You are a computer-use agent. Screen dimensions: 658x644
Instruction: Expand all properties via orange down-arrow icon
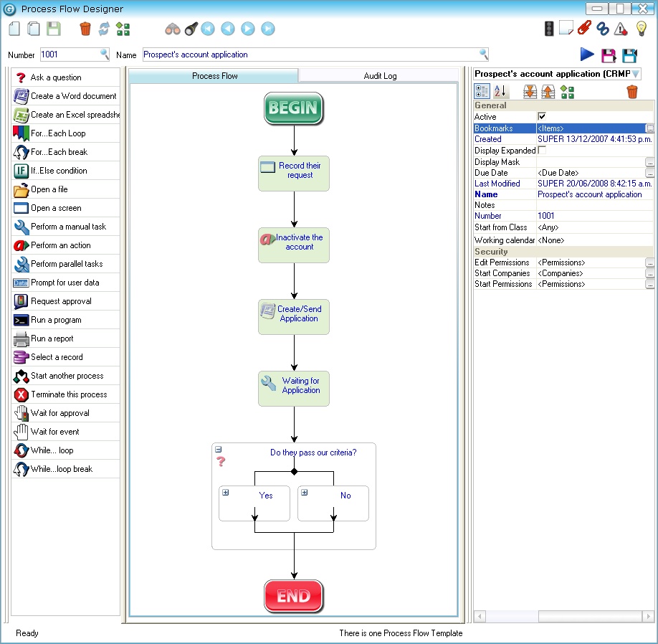tap(530, 92)
